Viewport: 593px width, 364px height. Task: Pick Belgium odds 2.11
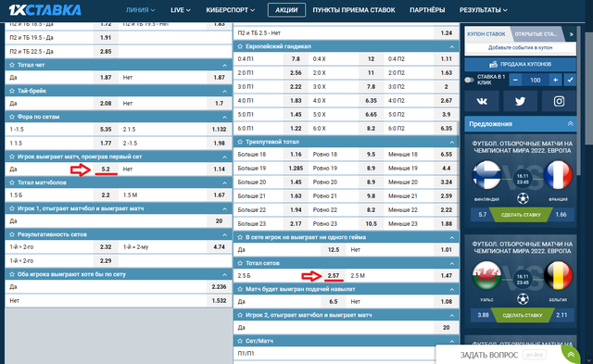(x=561, y=315)
